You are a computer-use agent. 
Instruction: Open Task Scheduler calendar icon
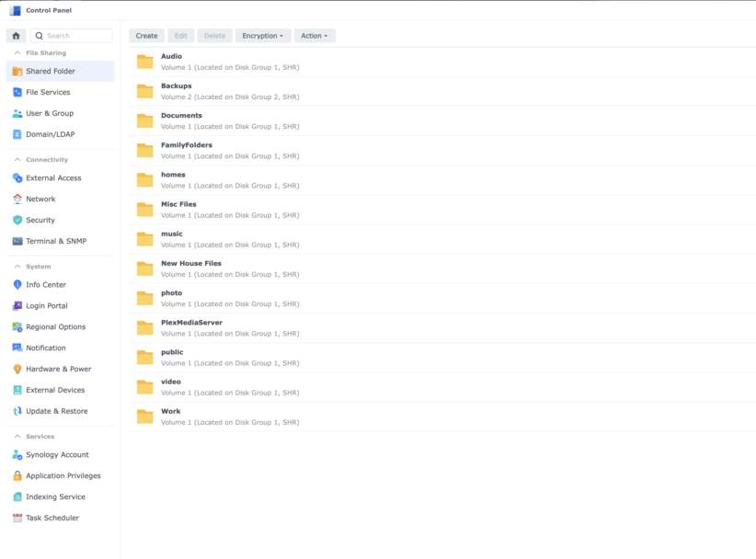17,518
